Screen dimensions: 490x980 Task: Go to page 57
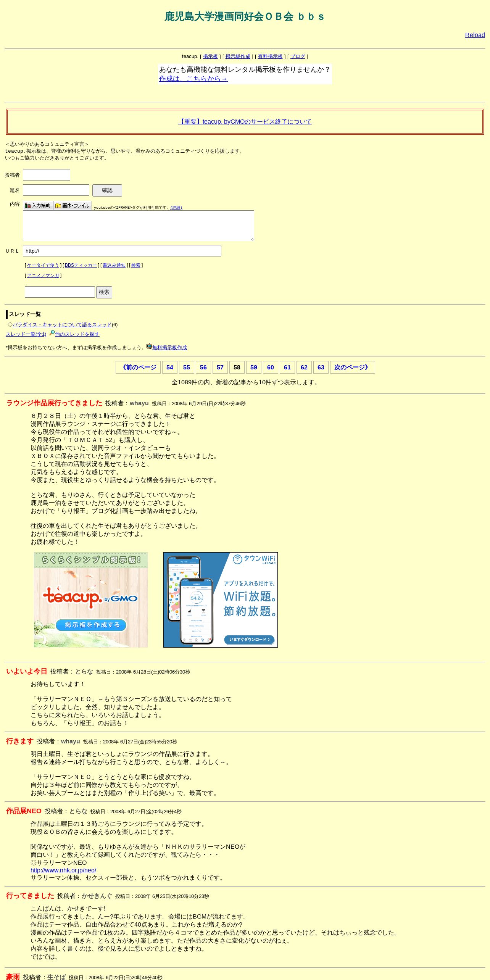[220, 367]
